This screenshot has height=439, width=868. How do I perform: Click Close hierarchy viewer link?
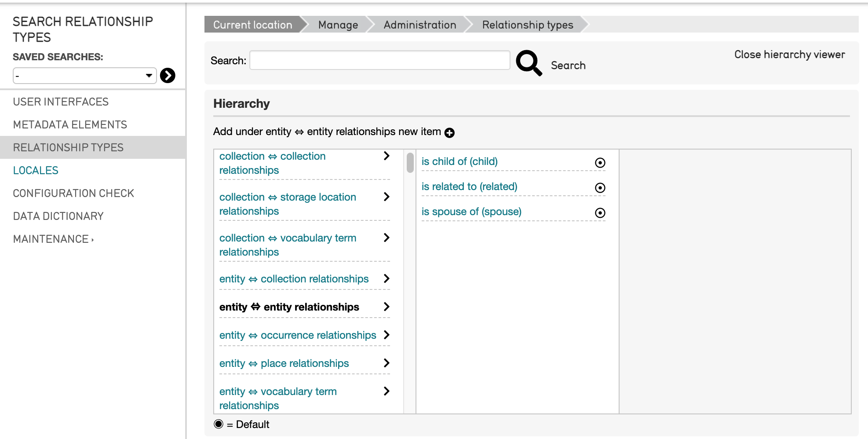pos(789,55)
